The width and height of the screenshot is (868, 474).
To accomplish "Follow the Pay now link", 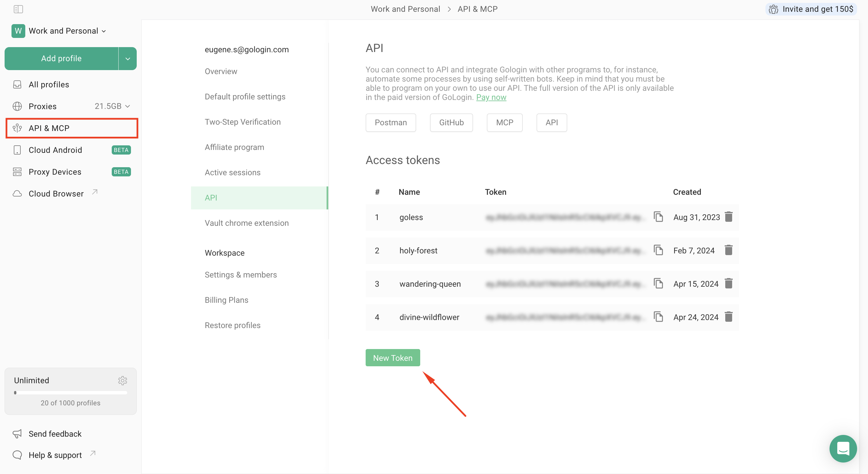I will pos(491,97).
